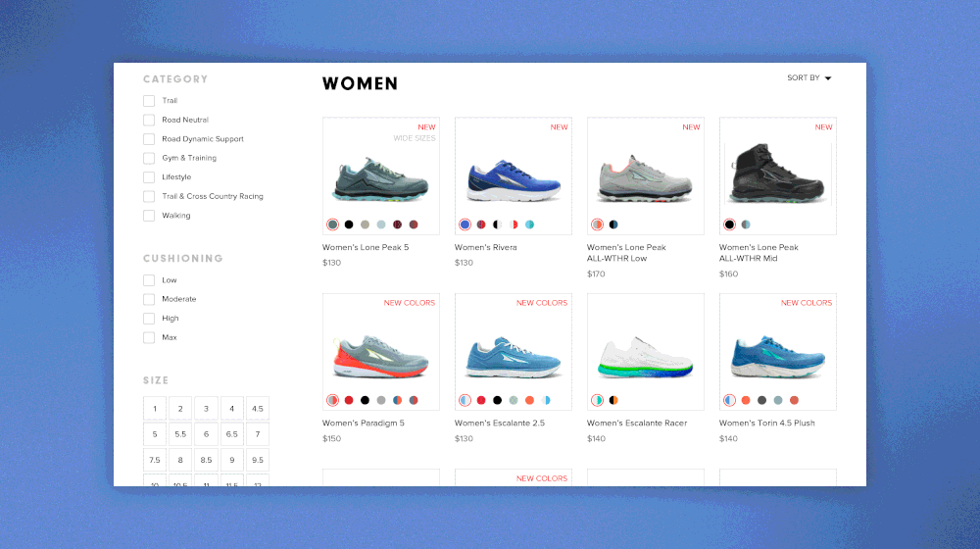Viewport: 980px width, 549px height.
Task: Enable Max cushioning filter
Action: 149,337
